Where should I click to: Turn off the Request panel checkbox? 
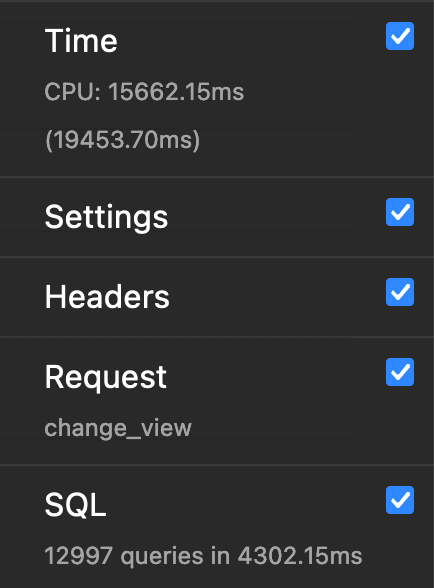point(400,372)
